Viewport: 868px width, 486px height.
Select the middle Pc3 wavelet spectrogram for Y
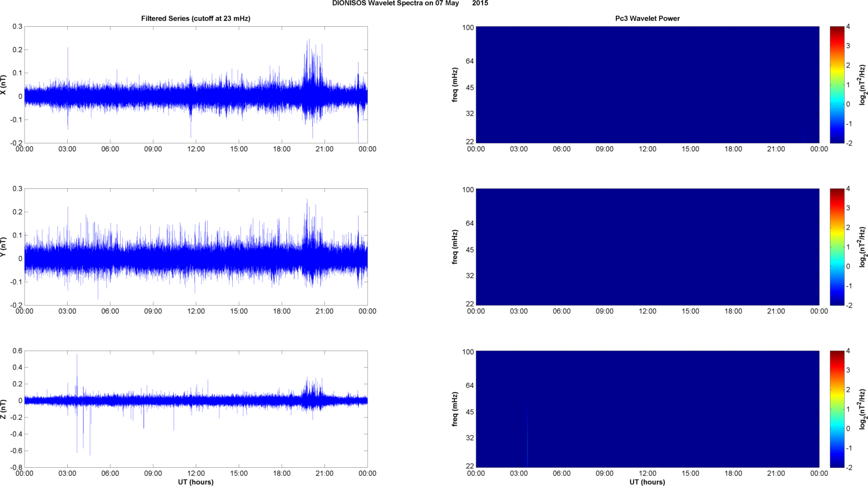647,247
